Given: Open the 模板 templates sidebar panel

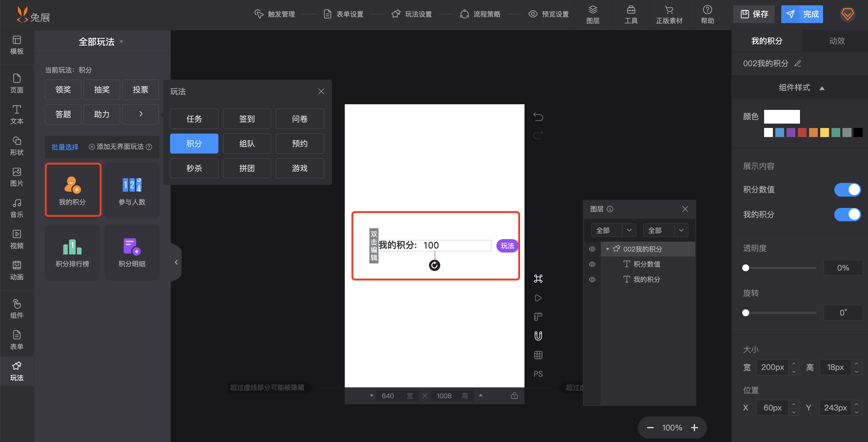Looking at the screenshot, I should (x=17, y=45).
